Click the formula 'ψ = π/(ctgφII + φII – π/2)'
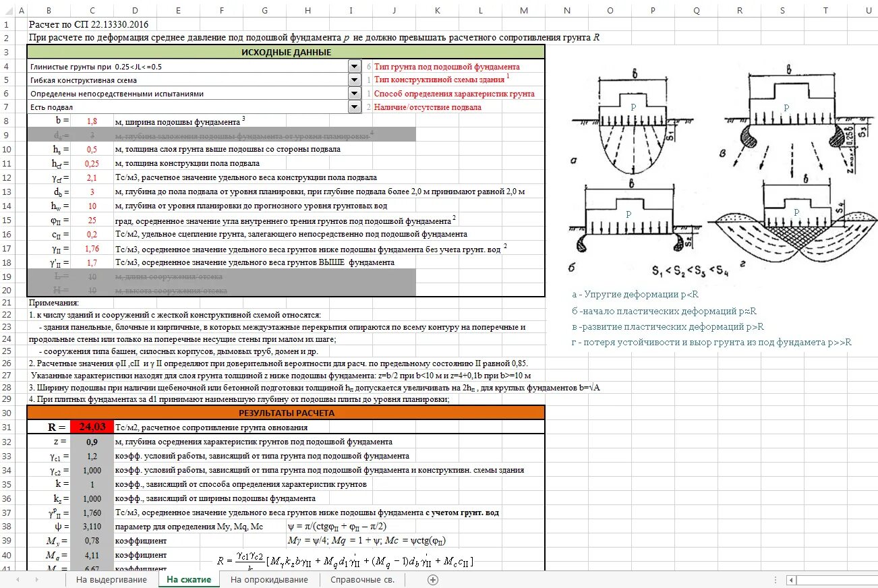The height and width of the screenshot is (588, 878). coord(336,527)
